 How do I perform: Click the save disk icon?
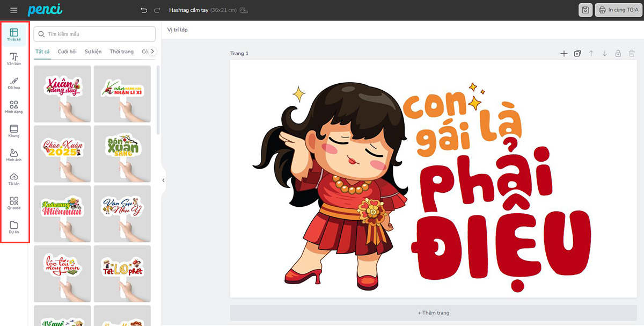pos(586,10)
